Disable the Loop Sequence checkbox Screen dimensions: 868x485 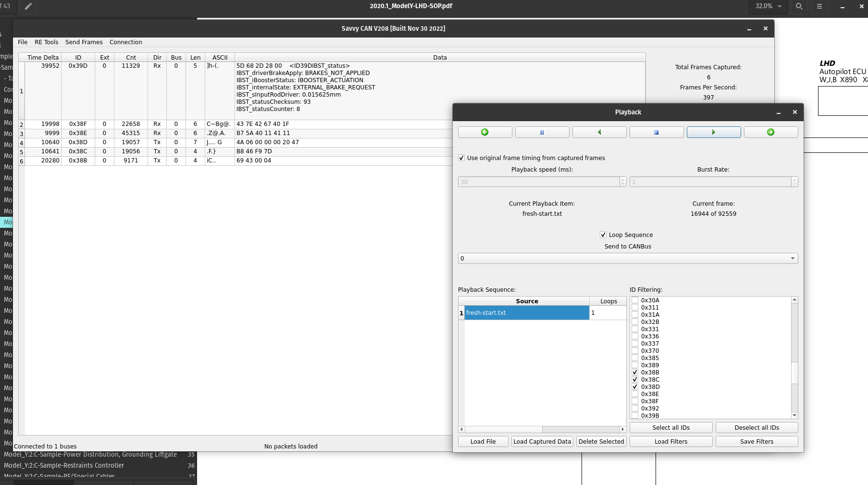pyautogui.click(x=603, y=235)
